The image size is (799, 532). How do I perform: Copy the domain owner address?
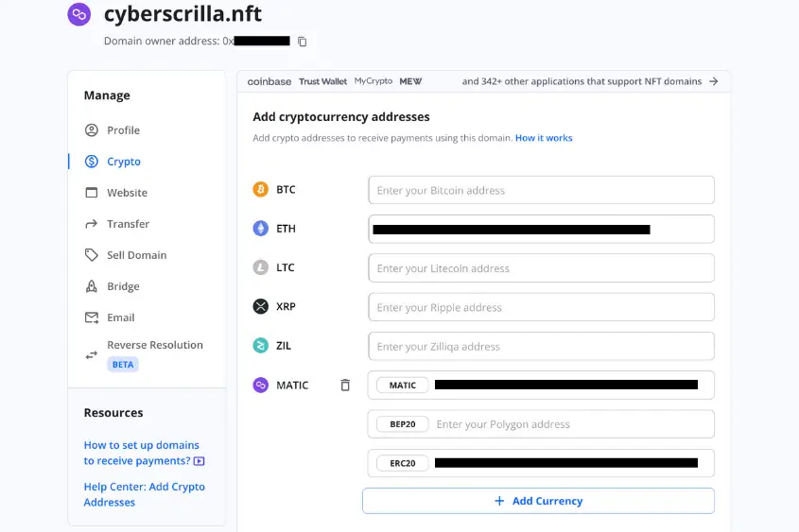[303, 42]
